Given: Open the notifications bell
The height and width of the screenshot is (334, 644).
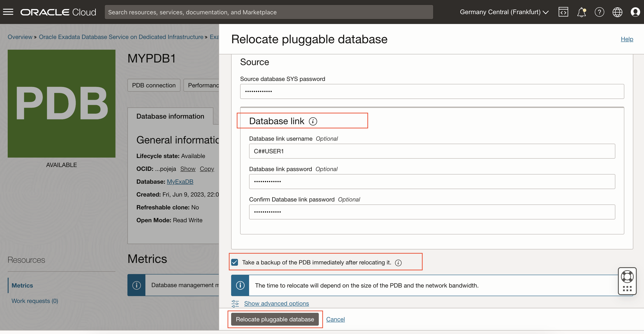Looking at the screenshot, I should coord(581,12).
